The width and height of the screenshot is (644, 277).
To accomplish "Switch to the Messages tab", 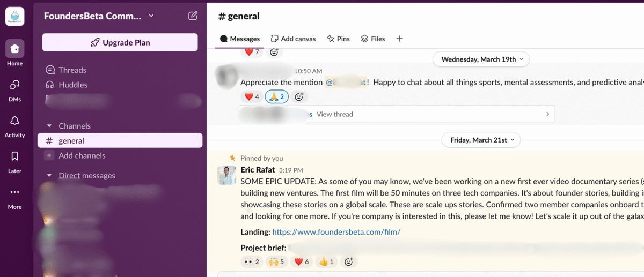I will [x=240, y=39].
